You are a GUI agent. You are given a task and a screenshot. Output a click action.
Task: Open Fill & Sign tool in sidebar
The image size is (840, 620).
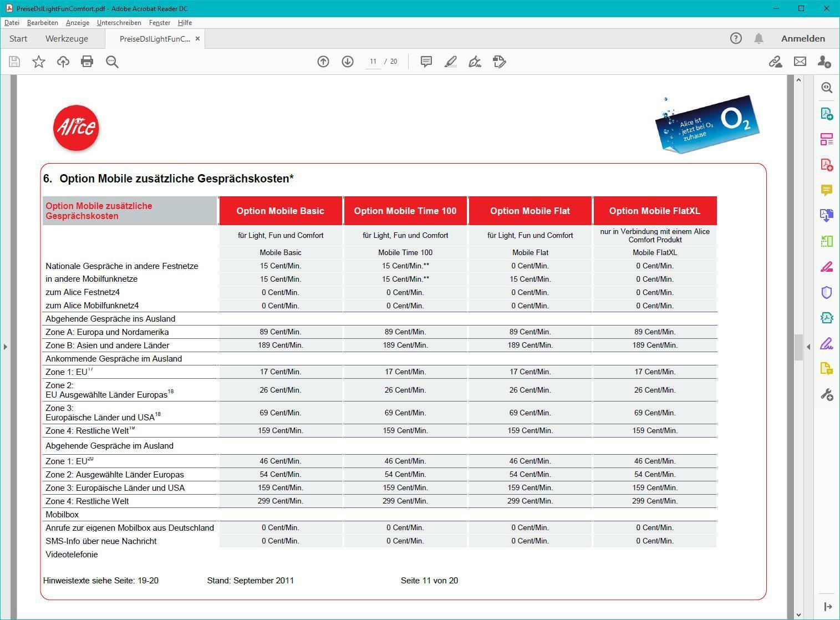[x=827, y=344]
